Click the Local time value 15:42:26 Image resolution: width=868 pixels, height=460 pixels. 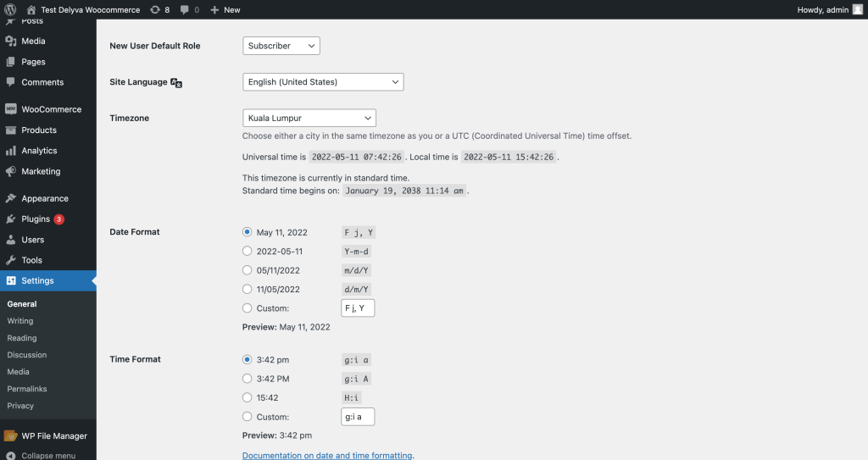pyautogui.click(x=509, y=158)
